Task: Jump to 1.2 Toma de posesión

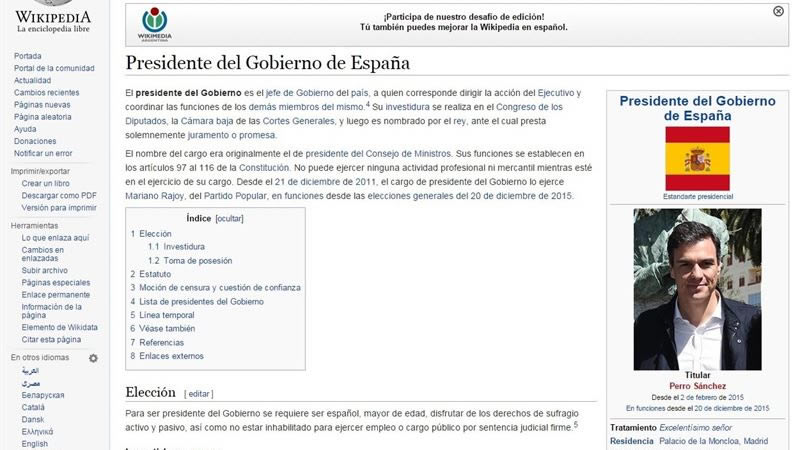Action: [190, 261]
